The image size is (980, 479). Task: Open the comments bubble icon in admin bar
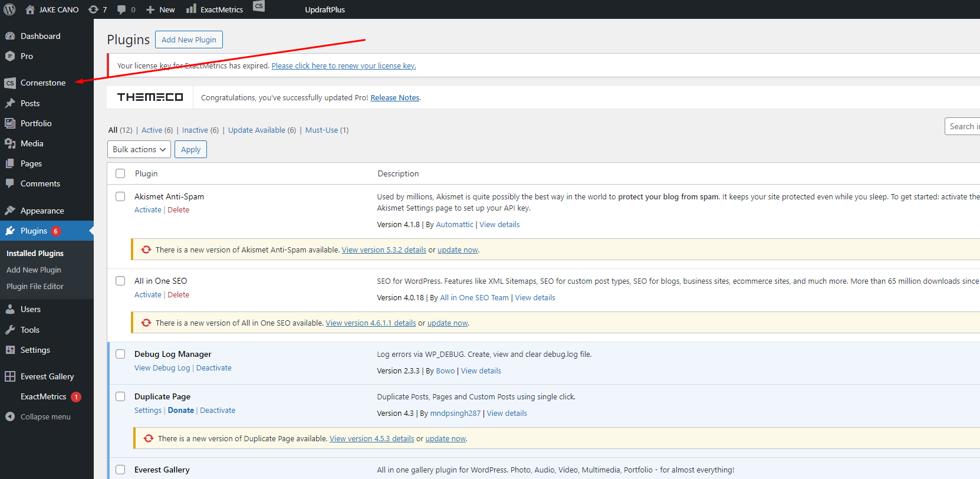pos(121,9)
